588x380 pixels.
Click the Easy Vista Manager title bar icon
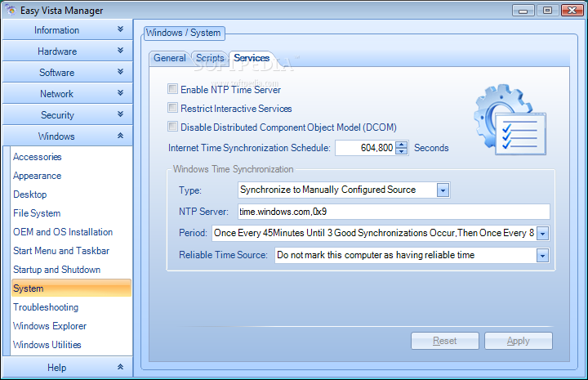11,10
